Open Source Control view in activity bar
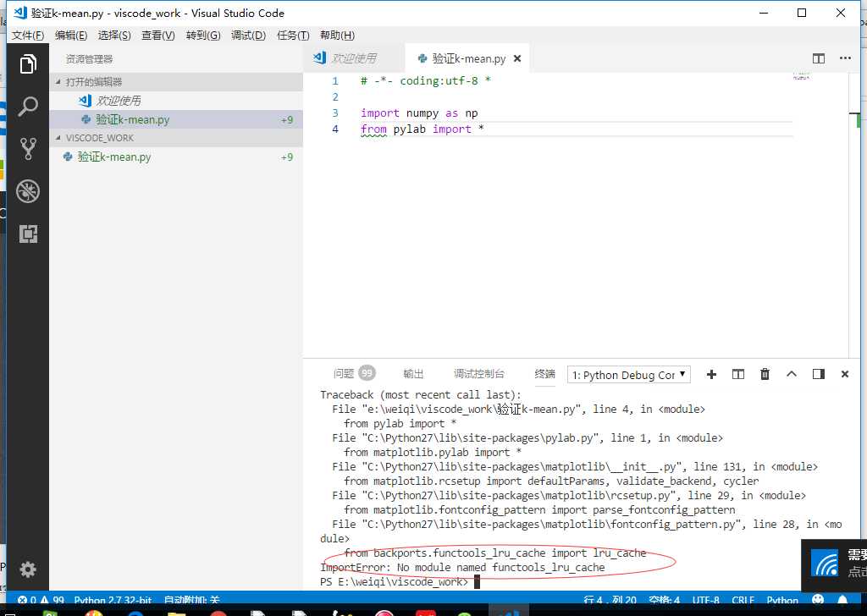The width and height of the screenshot is (867, 616). (x=28, y=149)
